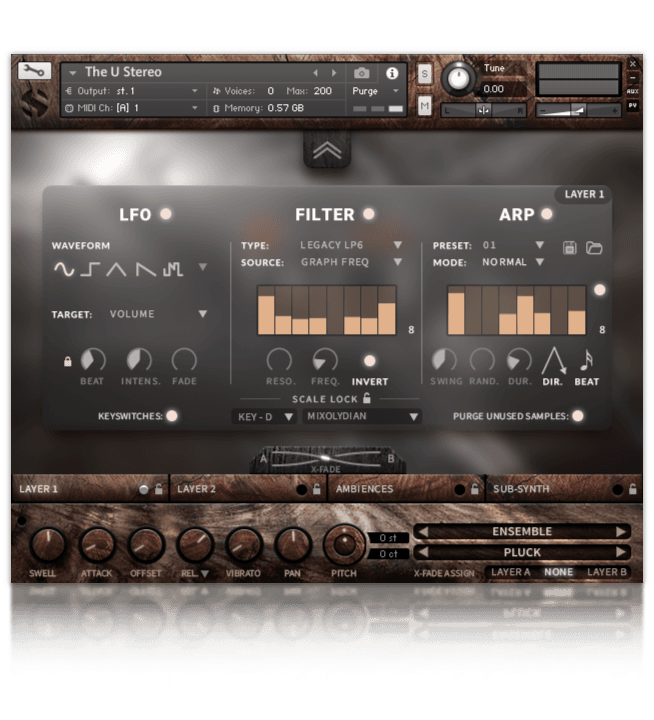
Task: Select next Ensemble category arrow
Action: click(x=620, y=532)
